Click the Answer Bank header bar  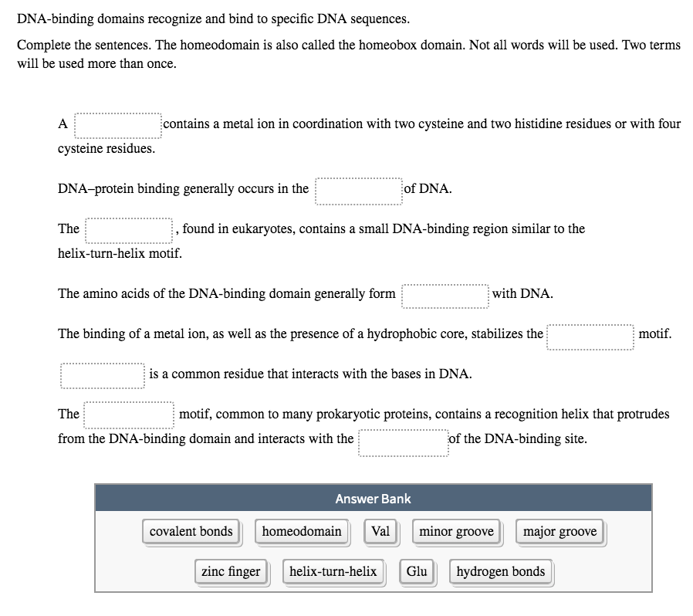click(374, 499)
